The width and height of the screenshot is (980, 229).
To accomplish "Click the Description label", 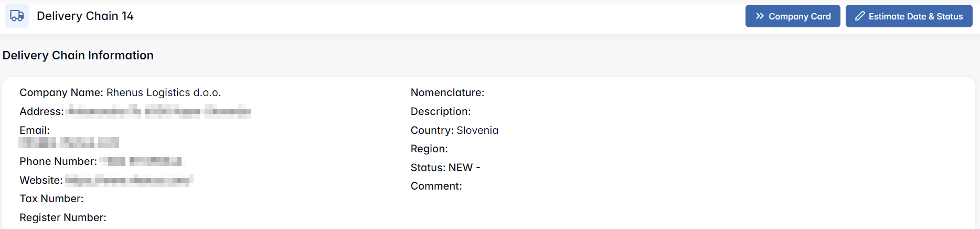I will [x=441, y=111].
